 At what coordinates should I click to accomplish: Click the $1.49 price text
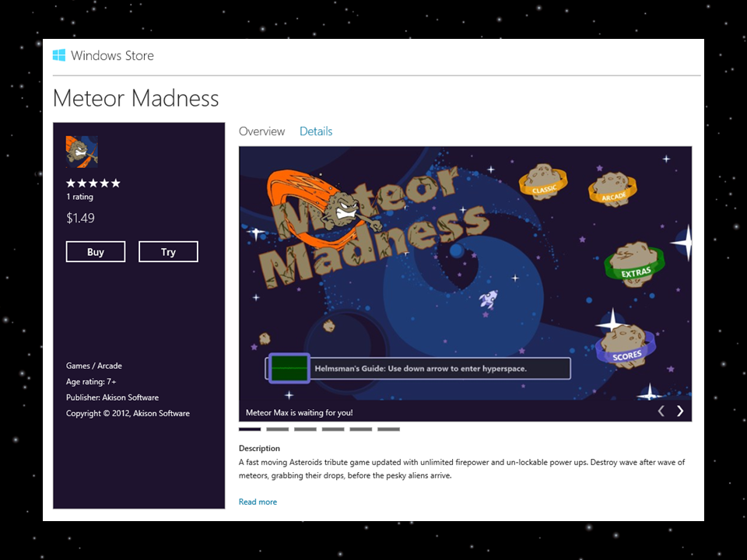(80, 218)
